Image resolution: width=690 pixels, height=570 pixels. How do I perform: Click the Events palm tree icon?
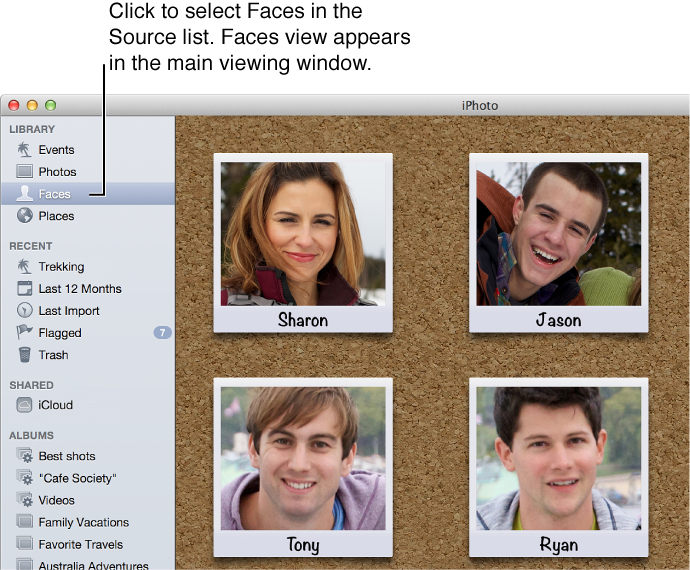(x=25, y=150)
